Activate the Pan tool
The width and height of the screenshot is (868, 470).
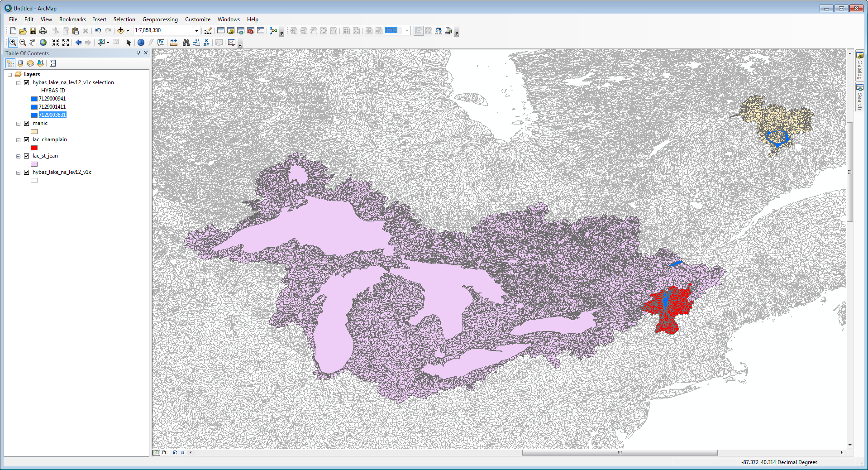(33, 42)
